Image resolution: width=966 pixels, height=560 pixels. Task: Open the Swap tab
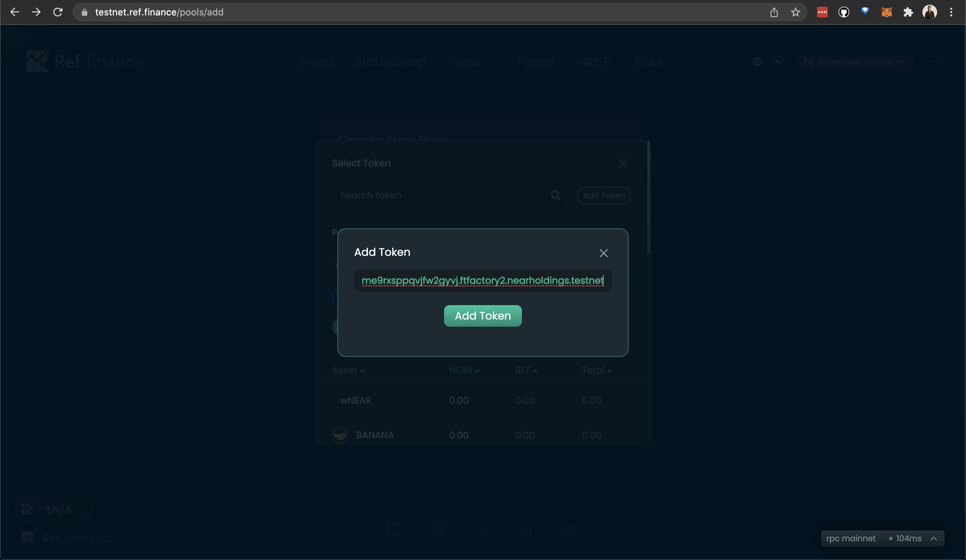coord(317,62)
